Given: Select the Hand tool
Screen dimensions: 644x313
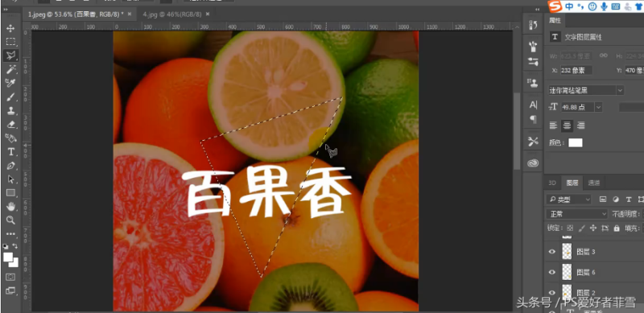Looking at the screenshot, I should pyautogui.click(x=10, y=206).
